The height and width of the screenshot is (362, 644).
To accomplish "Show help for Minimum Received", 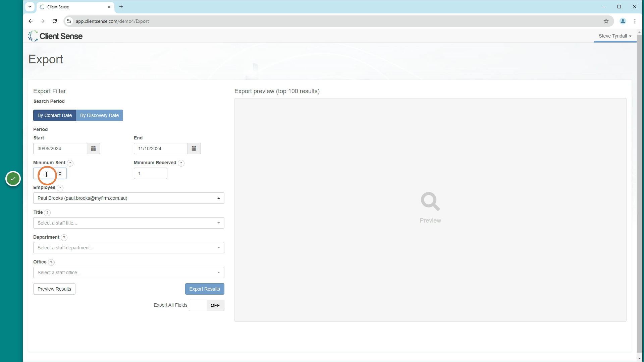I will pyautogui.click(x=181, y=163).
